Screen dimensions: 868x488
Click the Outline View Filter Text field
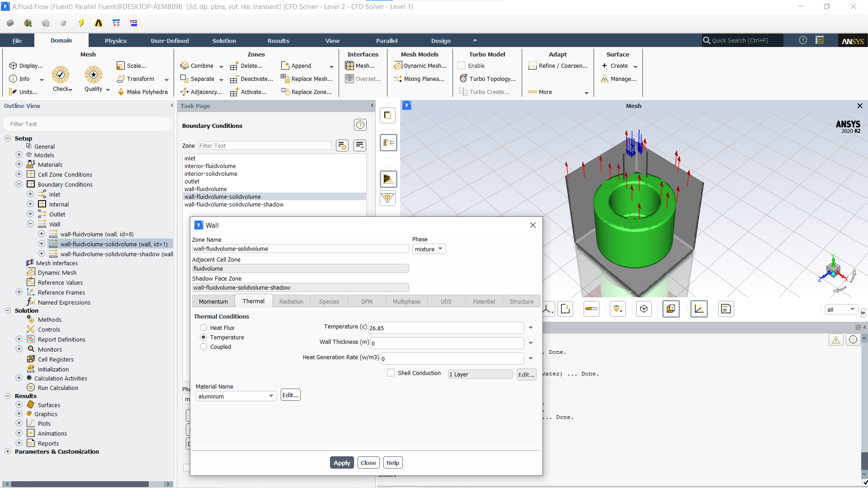88,124
